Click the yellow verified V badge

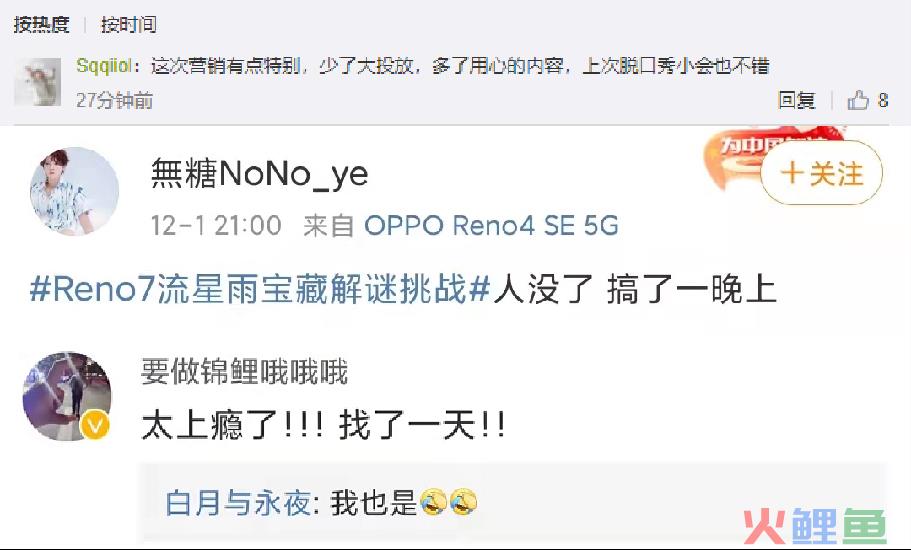point(95,425)
